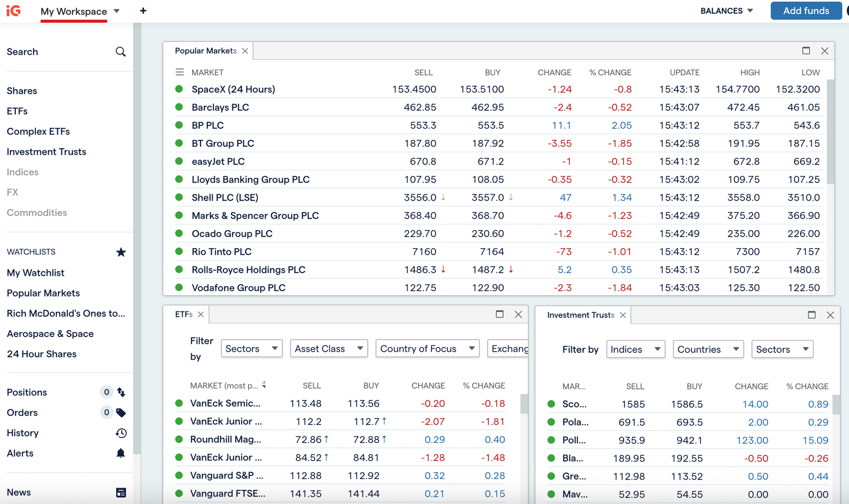Open the Investment Trusts Sectors filter dropdown
This screenshot has width=849, height=504.
tap(782, 349)
